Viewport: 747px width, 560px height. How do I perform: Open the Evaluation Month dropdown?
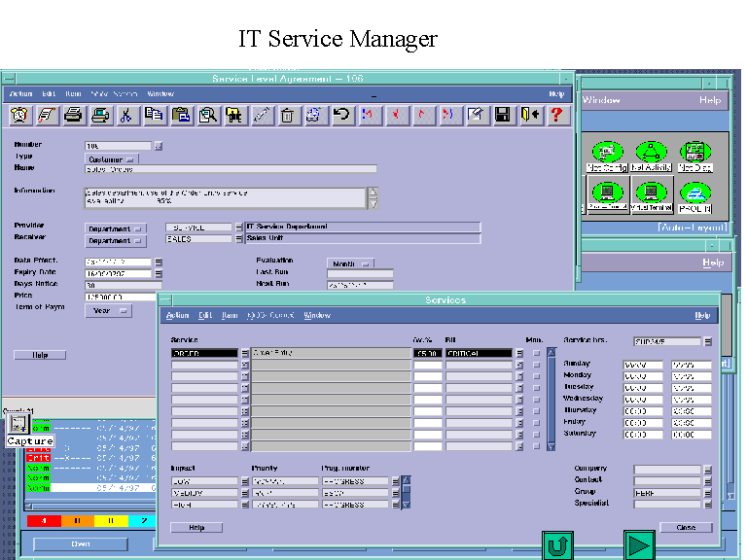(x=351, y=263)
